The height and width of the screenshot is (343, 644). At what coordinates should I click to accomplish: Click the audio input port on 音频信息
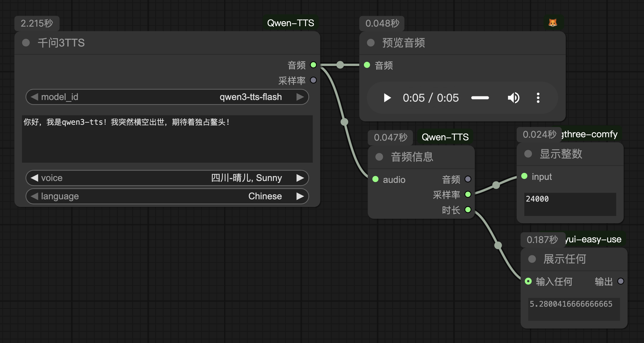click(375, 179)
